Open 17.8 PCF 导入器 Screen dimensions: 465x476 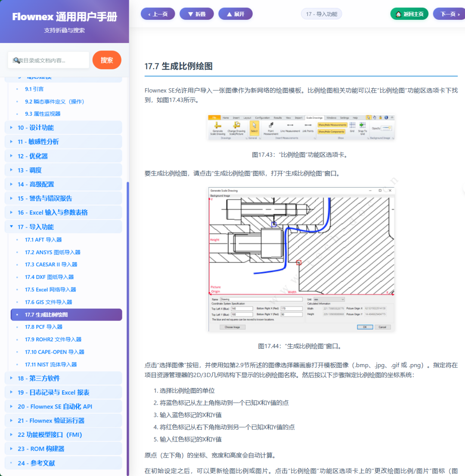tap(43, 327)
